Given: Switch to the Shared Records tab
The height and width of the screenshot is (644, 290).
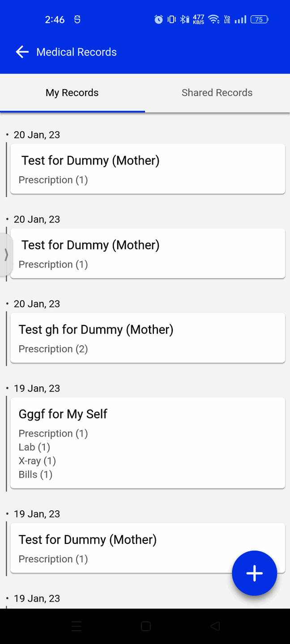Looking at the screenshot, I should [x=217, y=93].
